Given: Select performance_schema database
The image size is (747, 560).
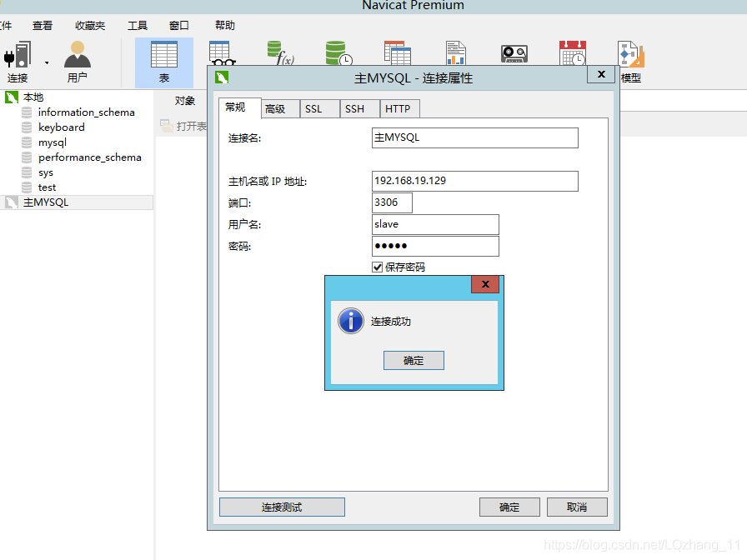Looking at the screenshot, I should coord(89,157).
